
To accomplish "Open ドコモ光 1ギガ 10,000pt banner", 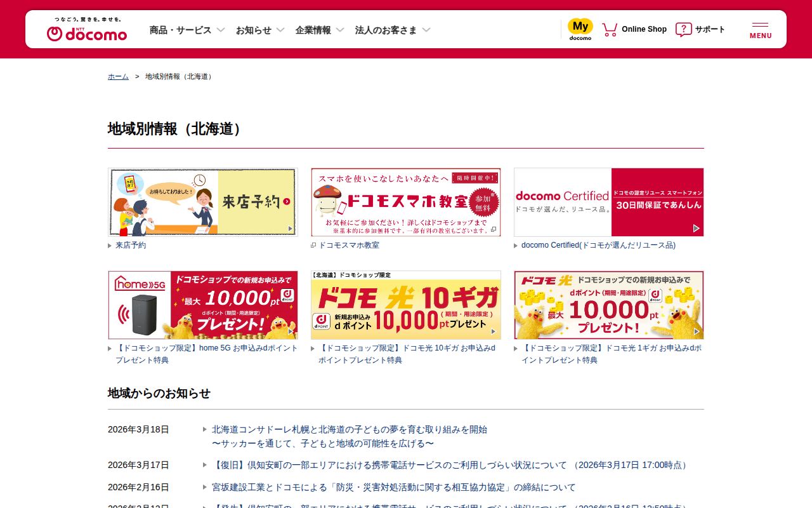I will click(x=609, y=305).
